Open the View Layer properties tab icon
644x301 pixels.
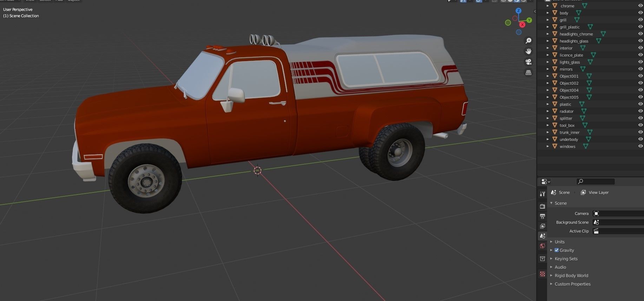point(543,226)
